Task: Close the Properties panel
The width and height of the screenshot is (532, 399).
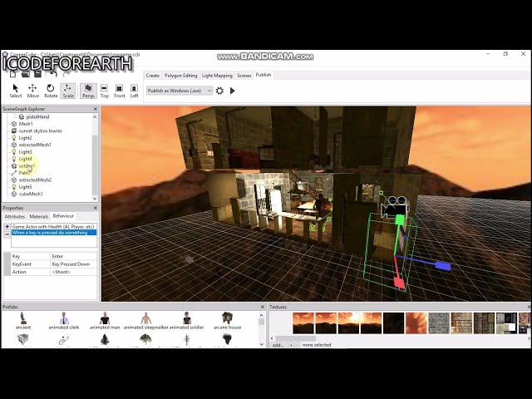Action: click(96, 208)
